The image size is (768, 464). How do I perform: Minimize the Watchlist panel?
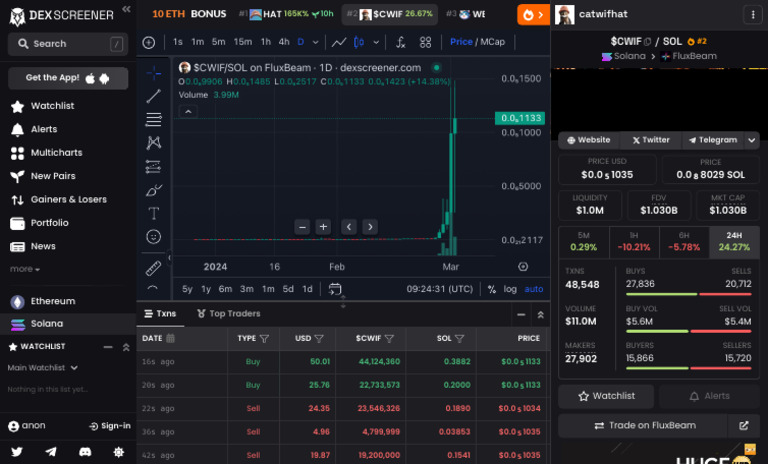(108, 347)
